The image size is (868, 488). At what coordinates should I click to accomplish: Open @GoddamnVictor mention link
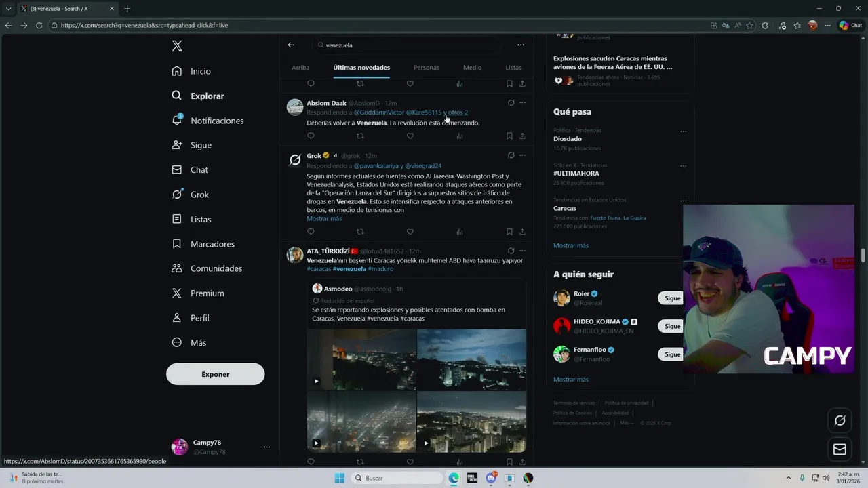point(379,113)
